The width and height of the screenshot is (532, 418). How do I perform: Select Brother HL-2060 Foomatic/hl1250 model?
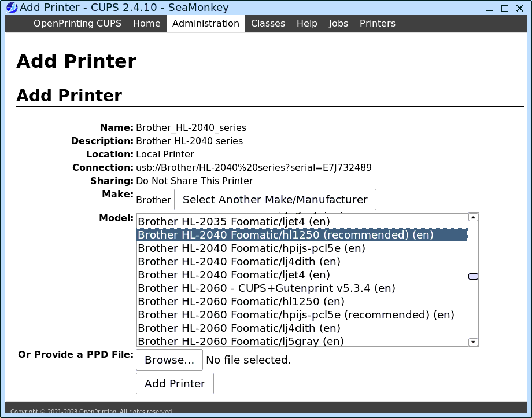coord(302,301)
